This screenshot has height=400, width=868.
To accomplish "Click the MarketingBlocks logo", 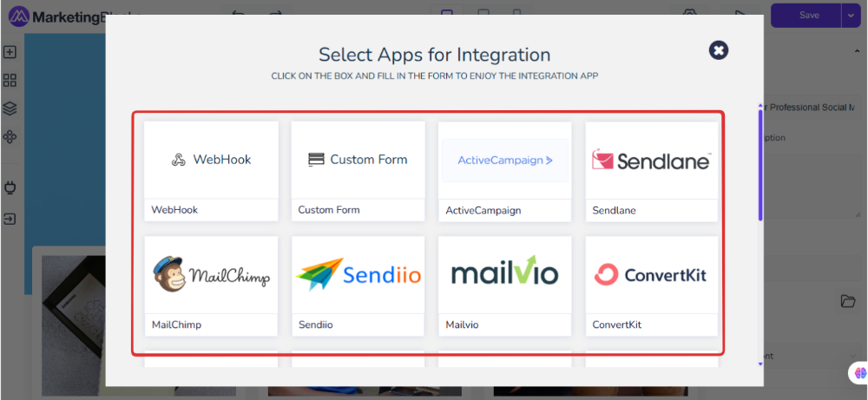I will [x=57, y=15].
